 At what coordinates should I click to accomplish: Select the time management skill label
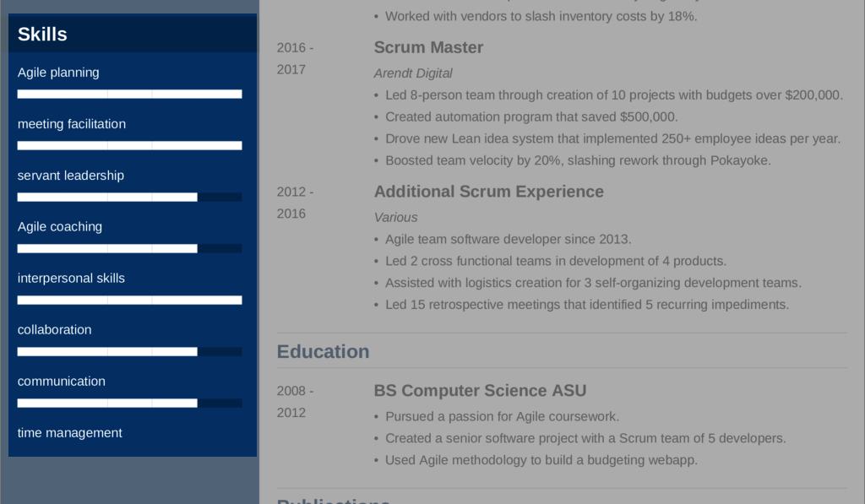[70, 433]
